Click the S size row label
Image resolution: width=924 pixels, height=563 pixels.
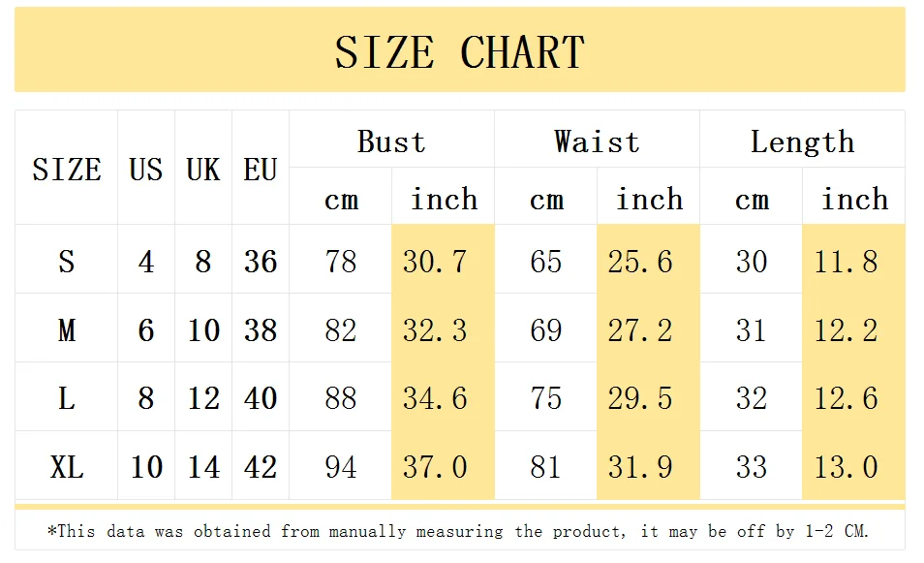click(67, 262)
